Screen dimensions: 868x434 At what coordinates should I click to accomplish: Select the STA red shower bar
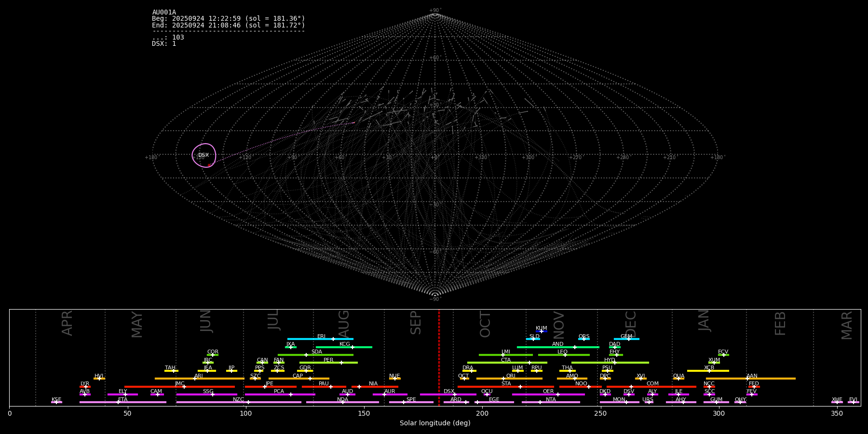click(x=506, y=387)
